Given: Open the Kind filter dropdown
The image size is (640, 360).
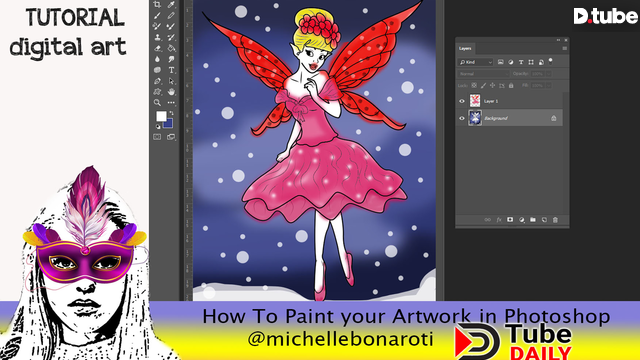Looking at the screenshot, I should [x=476, y=62].
